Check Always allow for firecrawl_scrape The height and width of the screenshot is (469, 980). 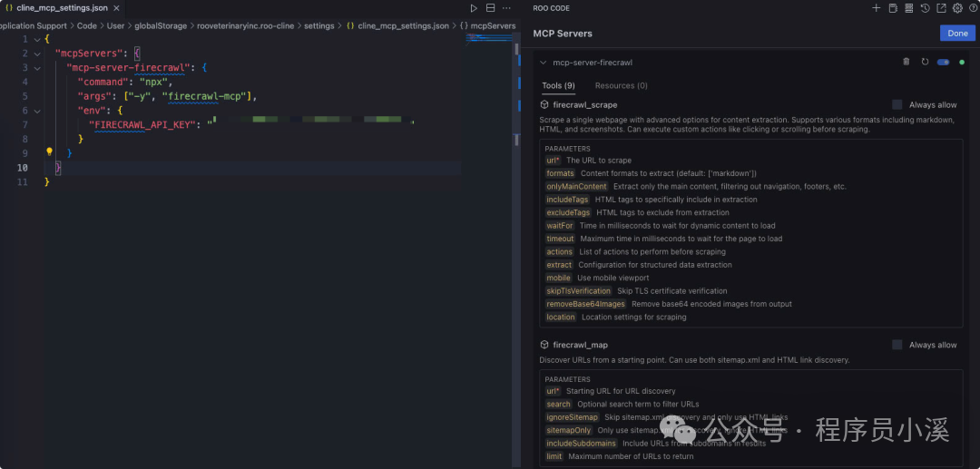point(897,105)
